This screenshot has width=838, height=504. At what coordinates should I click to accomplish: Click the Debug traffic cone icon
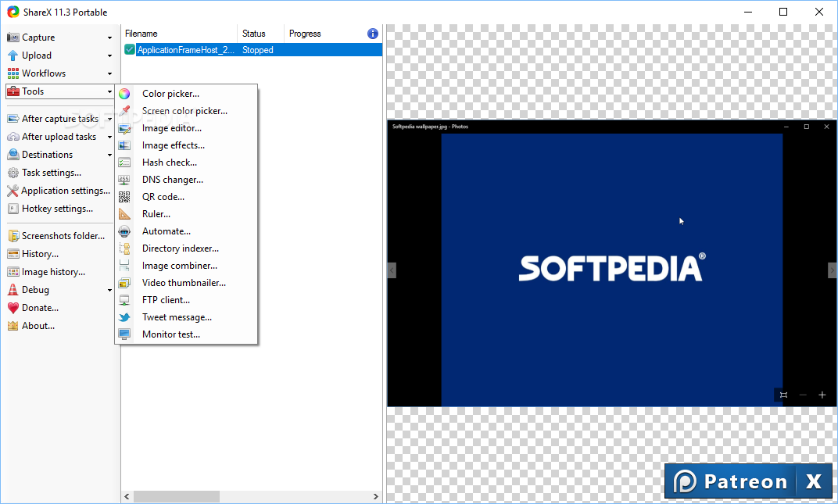13,290
